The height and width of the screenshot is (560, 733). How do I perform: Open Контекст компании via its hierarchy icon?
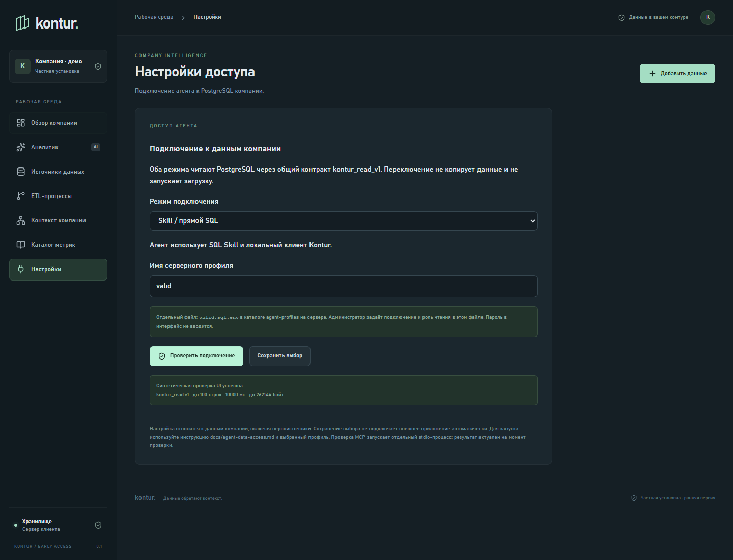[x=21, y=220]
